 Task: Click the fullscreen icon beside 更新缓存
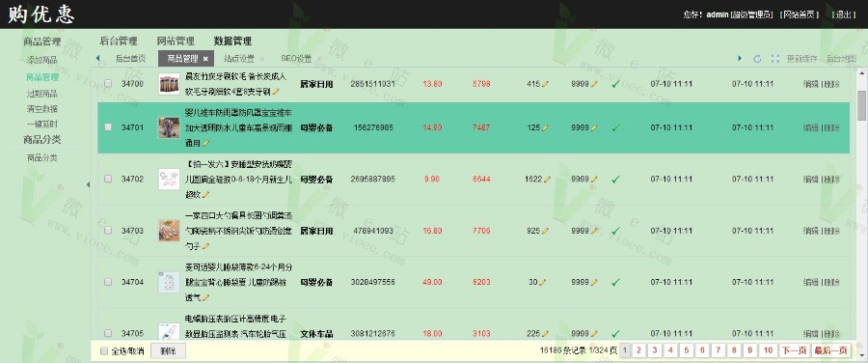775,59
